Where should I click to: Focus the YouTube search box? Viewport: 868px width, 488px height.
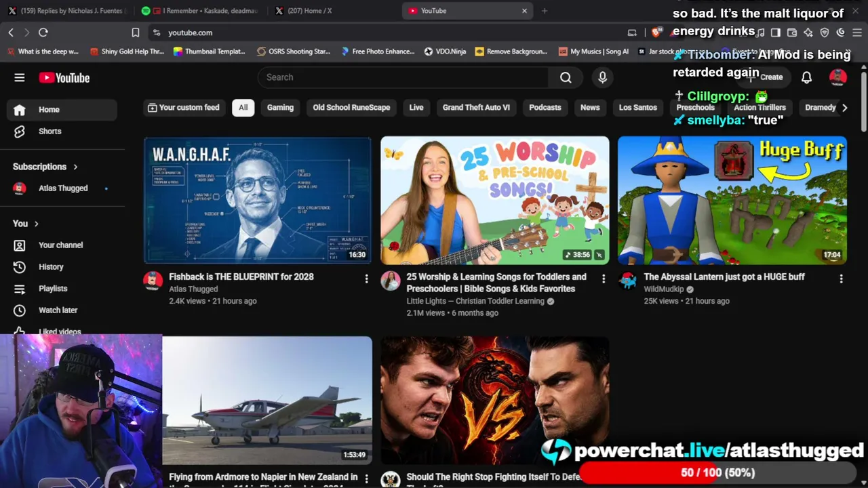point(403,77)
